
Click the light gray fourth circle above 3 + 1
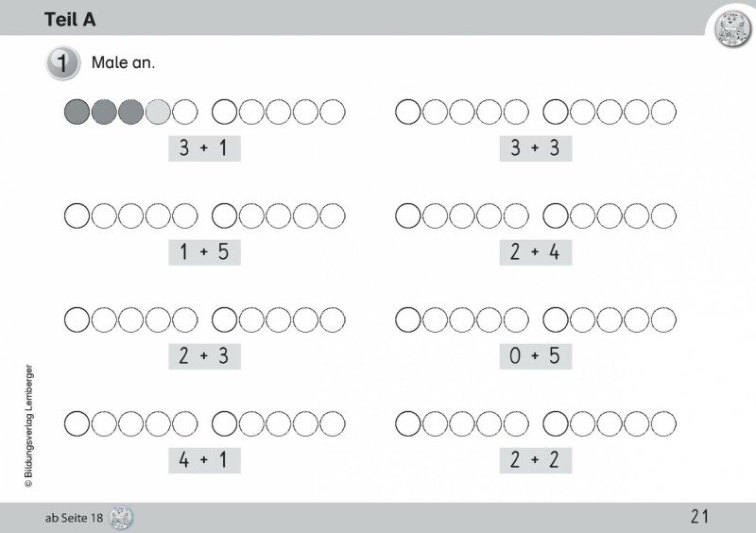pyautogui.click(x=158, y=112)
